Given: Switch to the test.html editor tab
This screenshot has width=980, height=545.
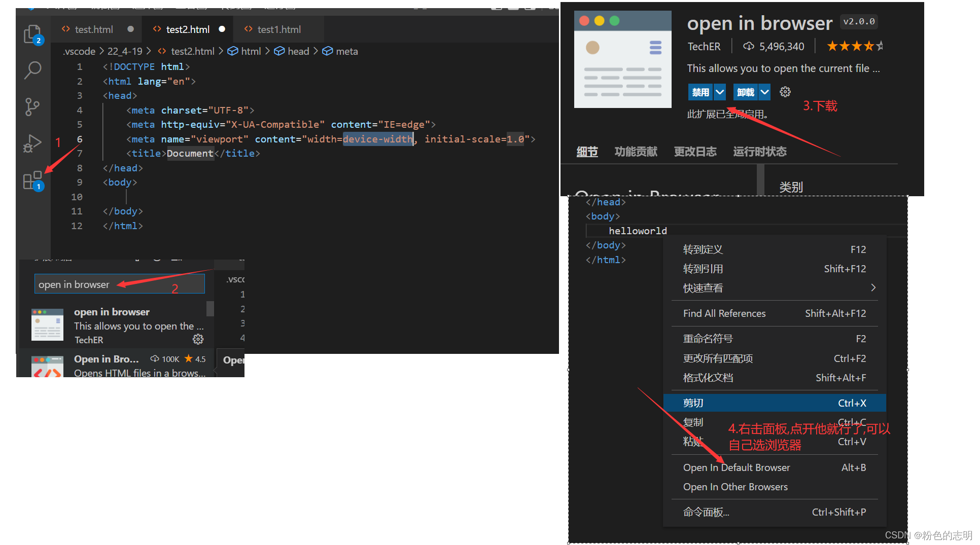Looking at the screenshot, I should [x=94, y=29].
